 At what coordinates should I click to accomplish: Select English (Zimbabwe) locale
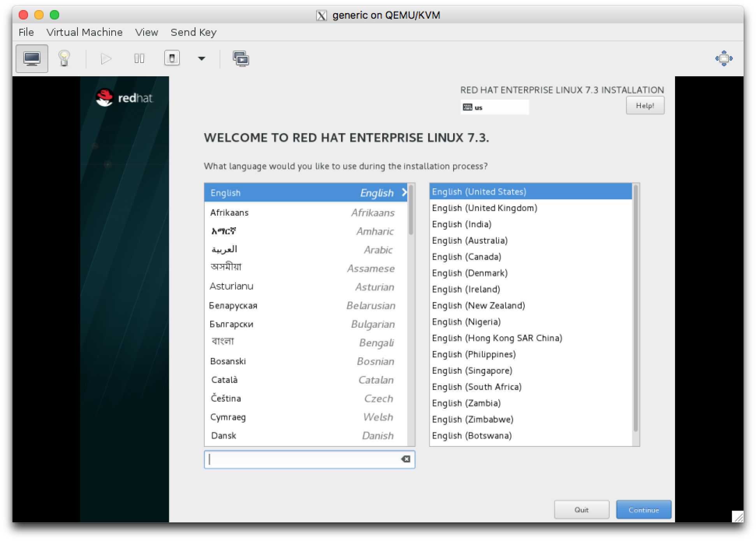click(531, 419)
